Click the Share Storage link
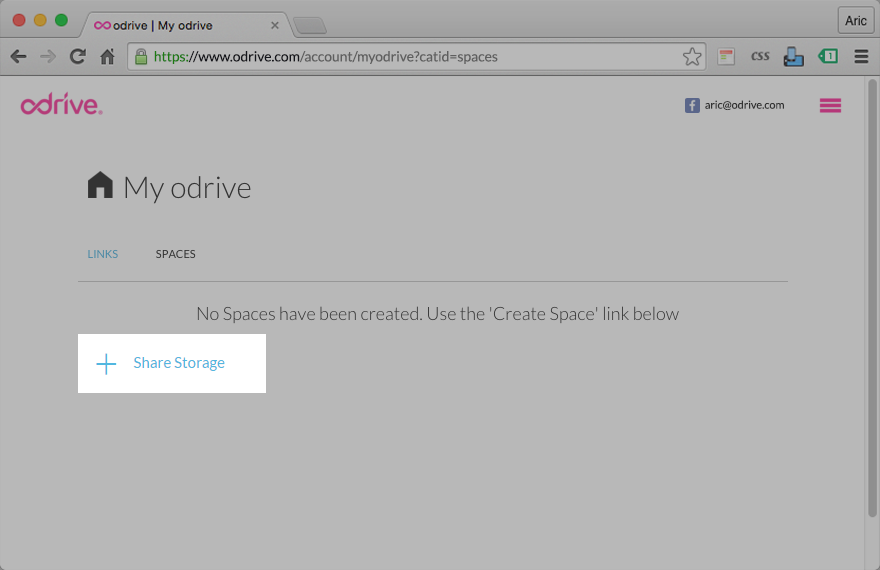Image resolution: width=880 pixels, height=570 pixels. (x=178, y=363)
